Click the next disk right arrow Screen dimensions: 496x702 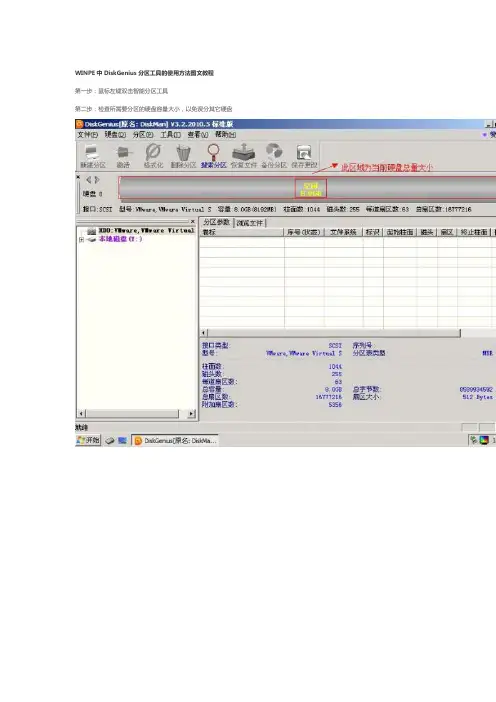point(97,180)
